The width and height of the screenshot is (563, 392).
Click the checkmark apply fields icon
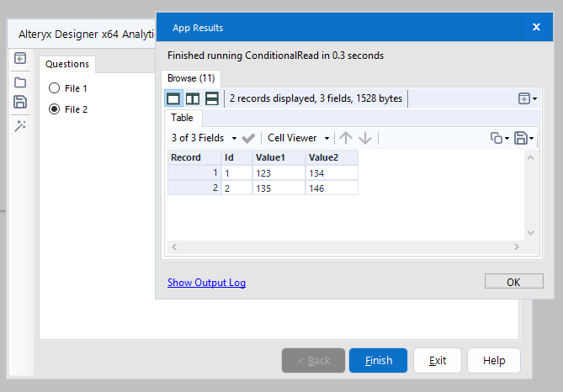click(x=248, y=138)
